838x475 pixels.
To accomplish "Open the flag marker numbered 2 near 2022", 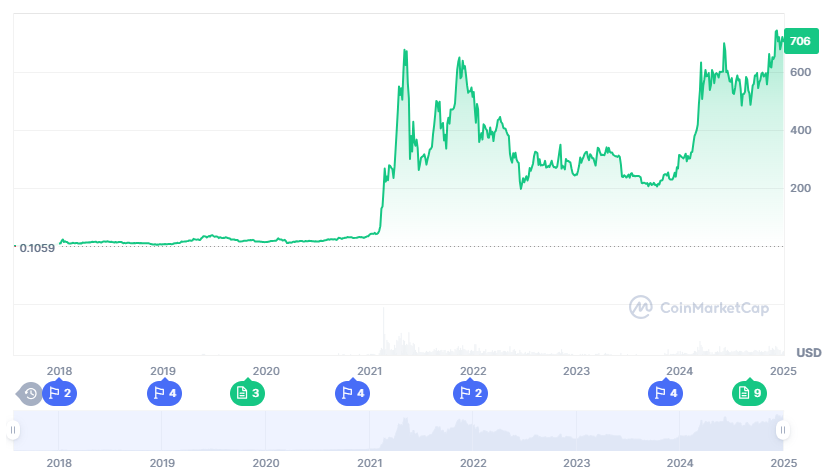I will pyautogui.click(x=470, y=393).
